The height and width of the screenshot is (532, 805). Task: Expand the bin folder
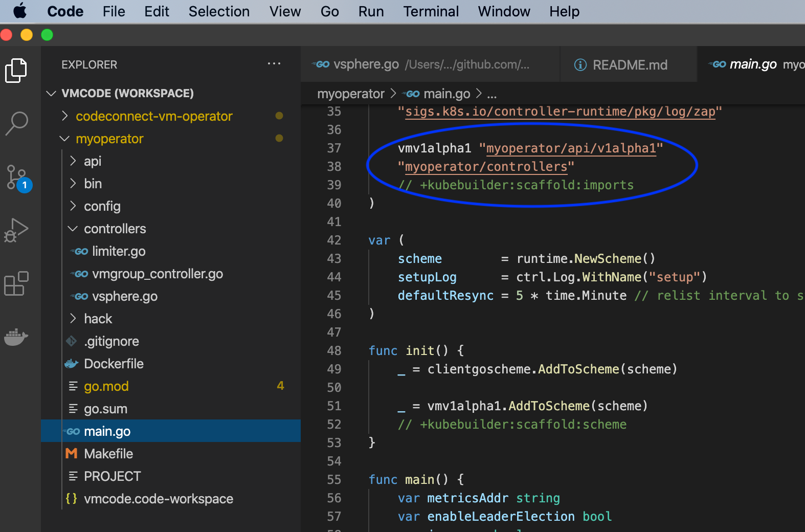pos(73,184)
